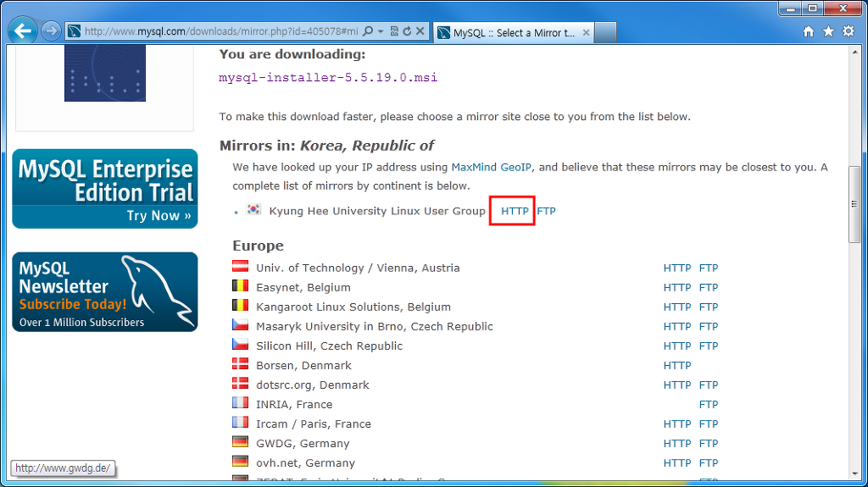868x487 pixels.
Task: Refresh the page with reload icon
Action: 408,31
